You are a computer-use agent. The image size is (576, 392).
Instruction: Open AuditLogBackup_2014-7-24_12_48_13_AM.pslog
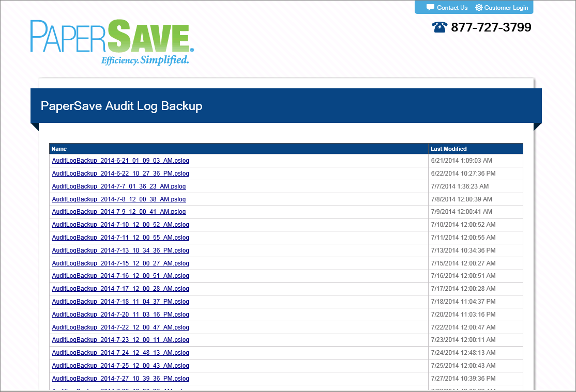(120, 352)
